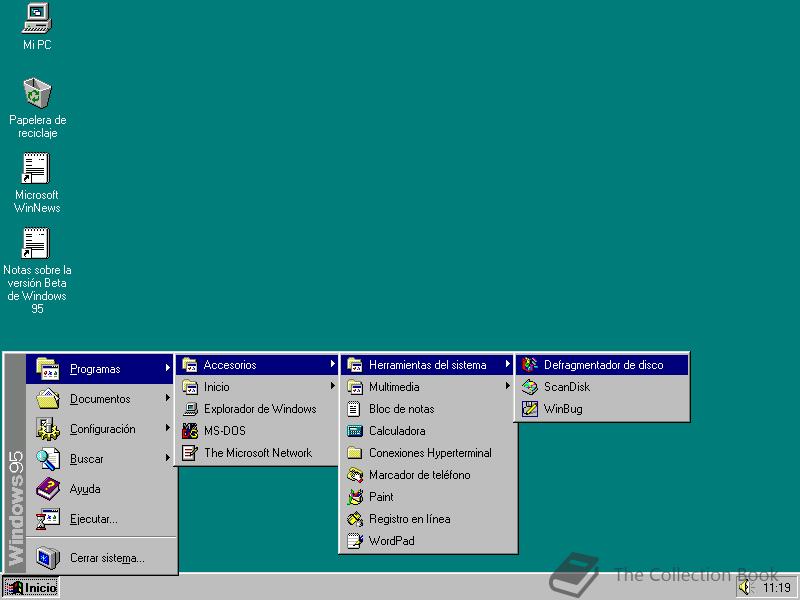800x600 pixels.
Task: Select the Microsoft WinNews shortcut icon
Action: (36, 168)
